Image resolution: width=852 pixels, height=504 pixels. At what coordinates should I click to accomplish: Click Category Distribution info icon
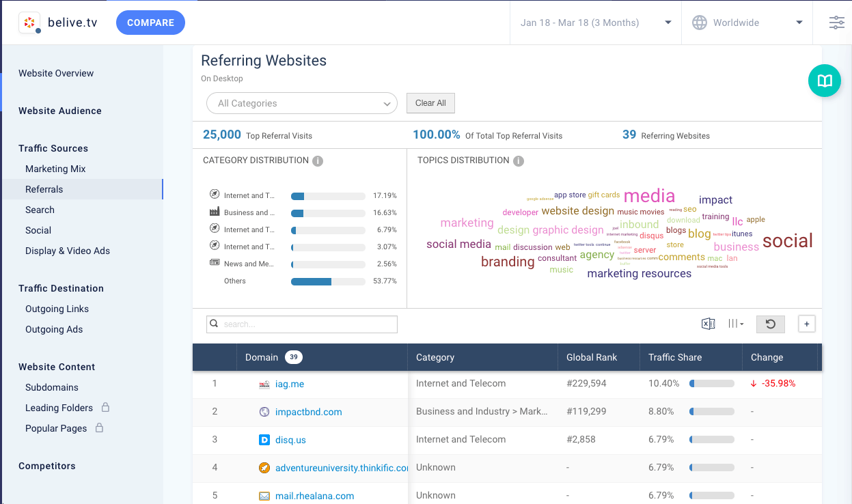coord(318,161)
